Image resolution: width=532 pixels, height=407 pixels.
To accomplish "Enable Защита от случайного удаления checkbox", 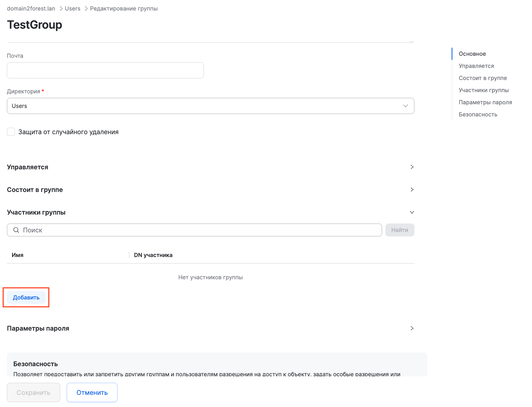I will pyautogui.click(x=11, y=132).
